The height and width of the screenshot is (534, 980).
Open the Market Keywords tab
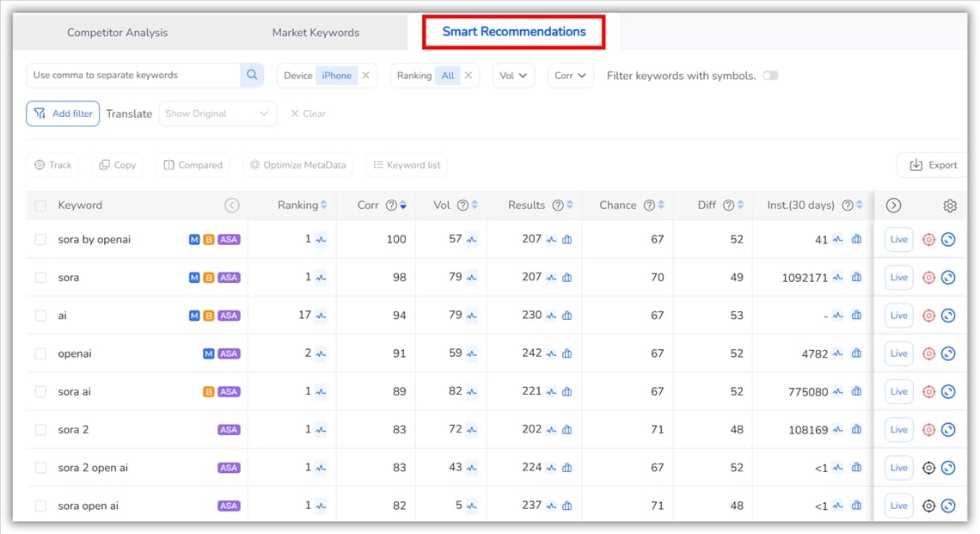(315, 32)
